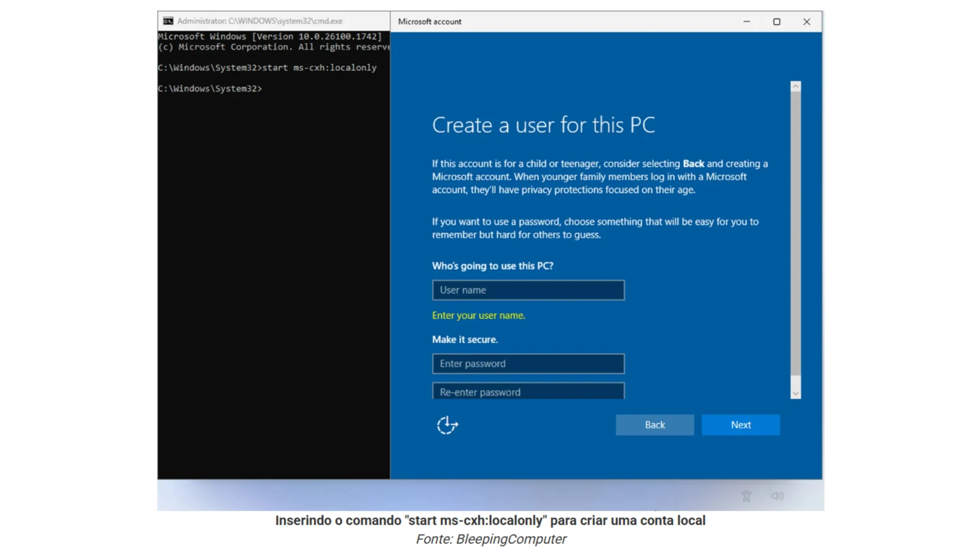Screen dimensions: 980x551
Task: Click the Microsoft Corporation copyright line in cmd
Action: (274, 47)
